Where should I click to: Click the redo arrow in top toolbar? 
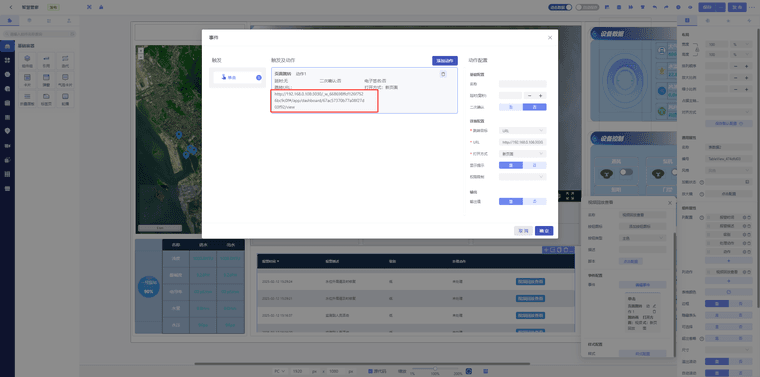click(666, 7)
